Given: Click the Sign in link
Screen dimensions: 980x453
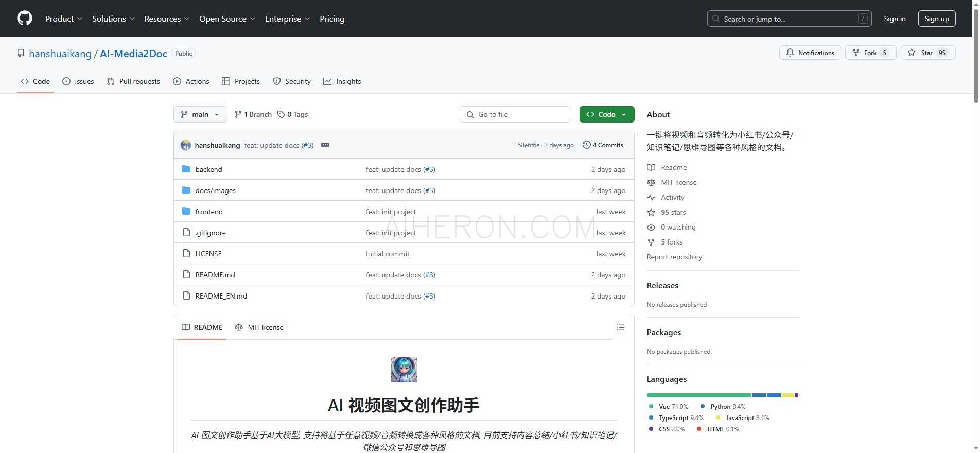Looking at the screenshot, I should click(x=895, y=19).
